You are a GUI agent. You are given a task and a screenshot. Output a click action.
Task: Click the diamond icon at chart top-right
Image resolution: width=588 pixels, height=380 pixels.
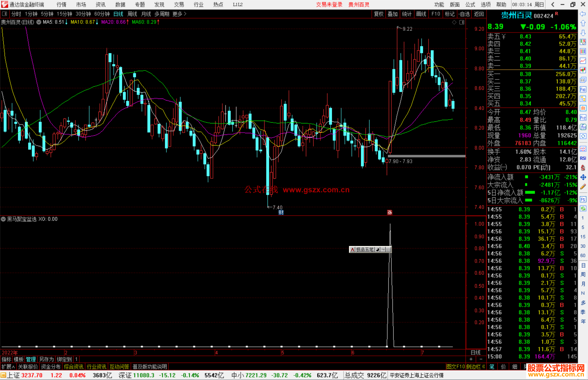click(x=454, y=22)
